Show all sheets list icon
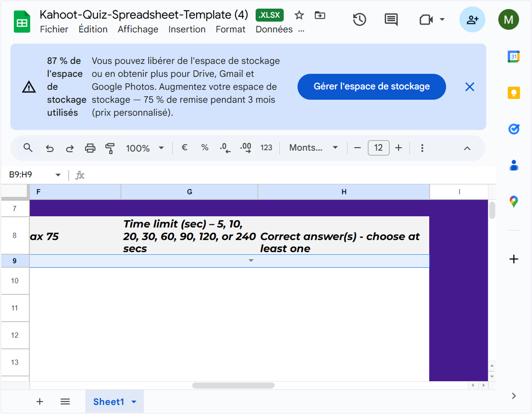The width and height of the screenshot is (532, 414). 65,402
